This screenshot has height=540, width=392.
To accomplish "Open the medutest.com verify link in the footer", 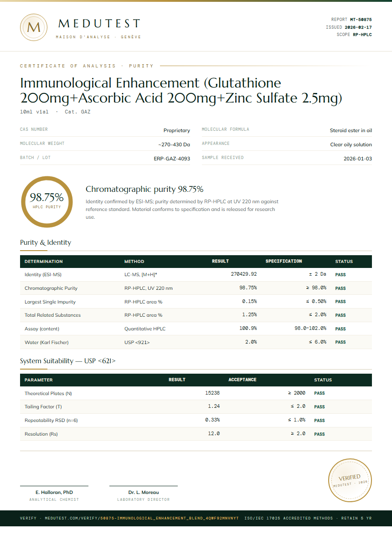I will (x=129, y=518).
